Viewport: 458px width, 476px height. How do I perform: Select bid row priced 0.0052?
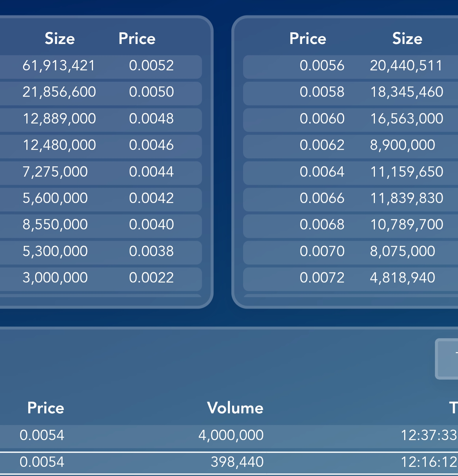[x=101, y=67]
